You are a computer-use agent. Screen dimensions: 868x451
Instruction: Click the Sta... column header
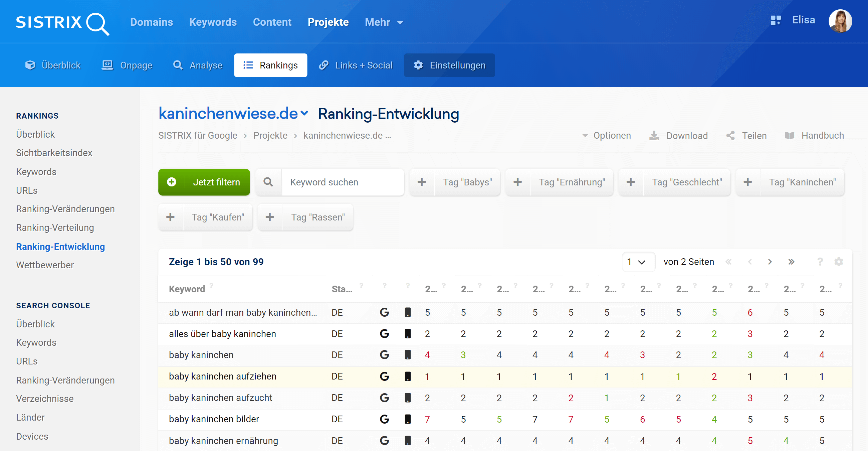click(342, 289)
